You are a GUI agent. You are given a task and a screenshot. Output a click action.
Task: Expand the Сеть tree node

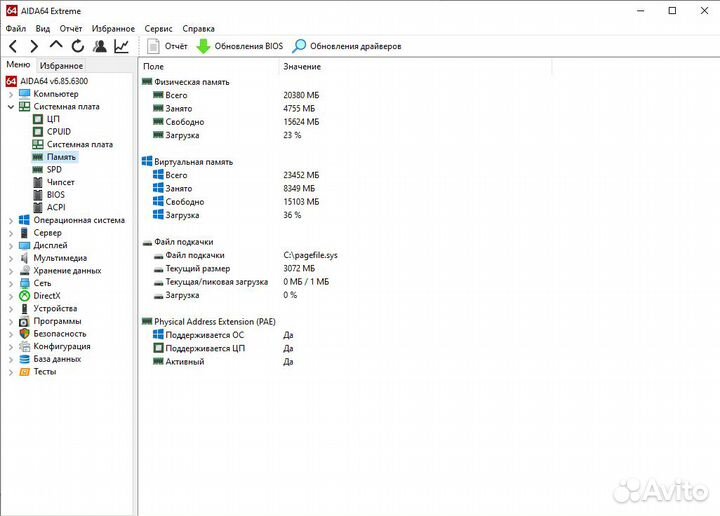tap(11, 284)
